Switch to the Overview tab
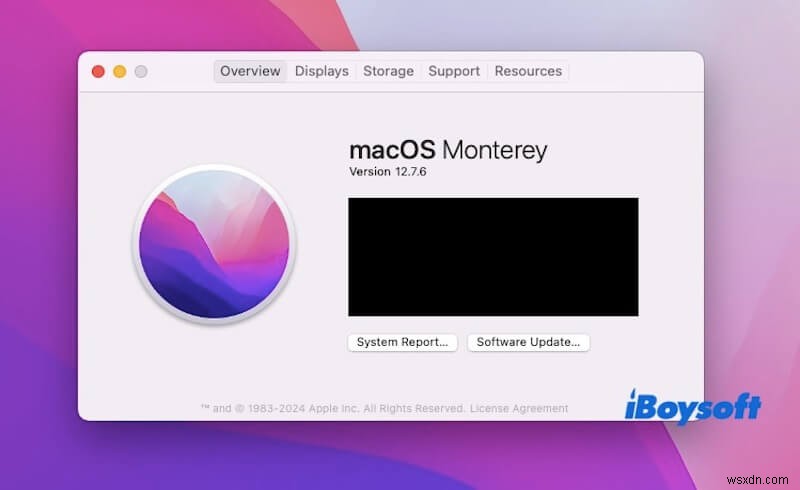Viewport: 800px width, 490px height. pyautogui.click(x=250, y=71)
